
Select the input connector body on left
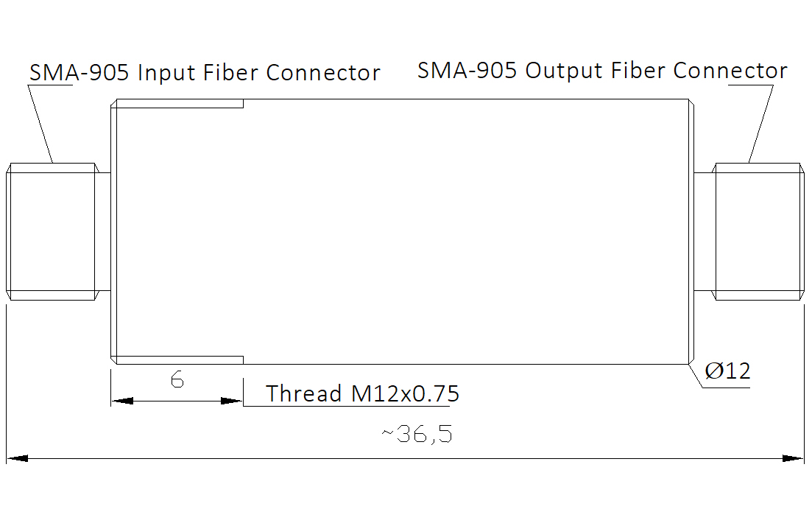click(x=52, y=231)
